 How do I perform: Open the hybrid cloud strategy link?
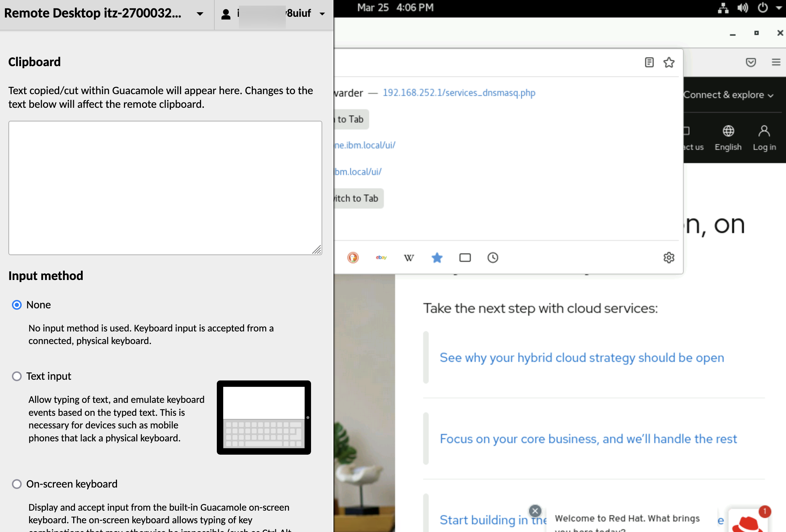click(x=582, y=358)
